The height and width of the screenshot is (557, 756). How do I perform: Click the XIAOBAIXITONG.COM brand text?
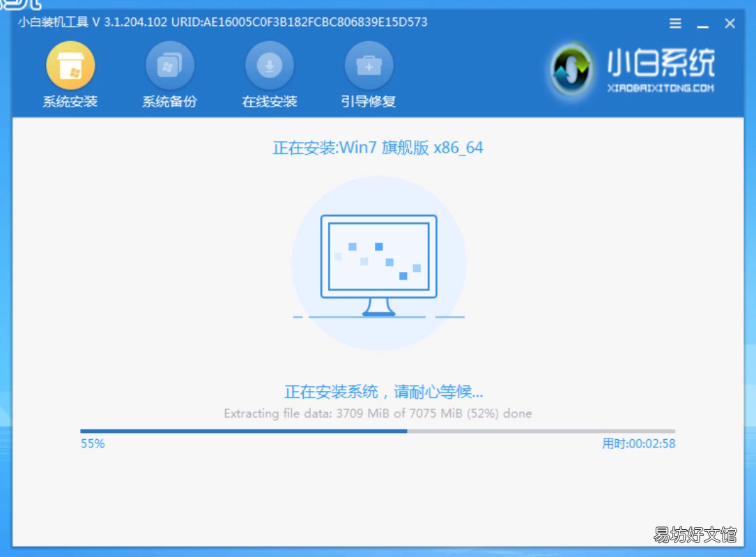661,89
